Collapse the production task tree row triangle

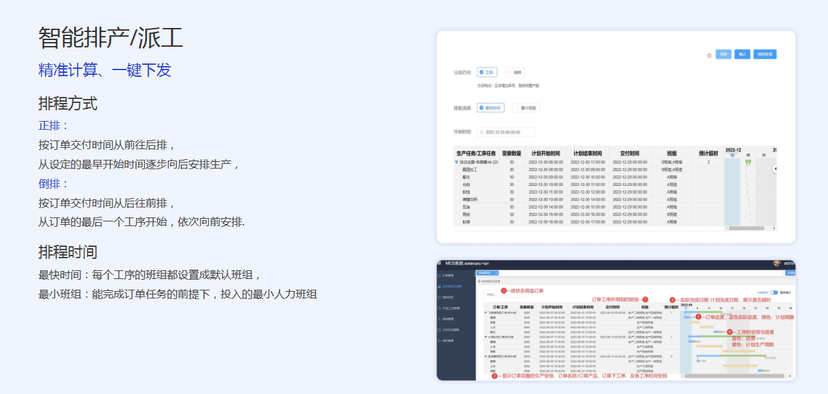coord(457,162)
